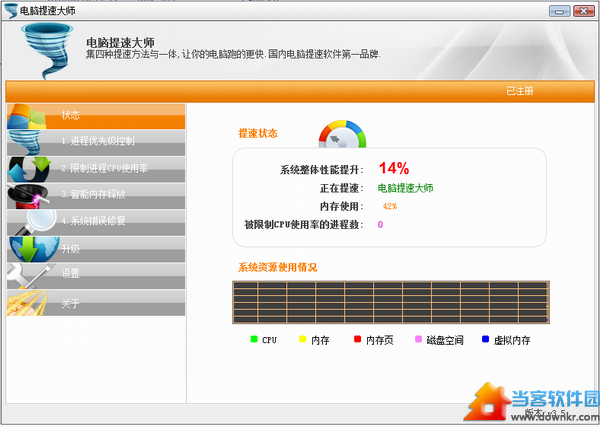Click the 内存使用 label
Viewport: 600px width, 427px height.
pos(342,207)
